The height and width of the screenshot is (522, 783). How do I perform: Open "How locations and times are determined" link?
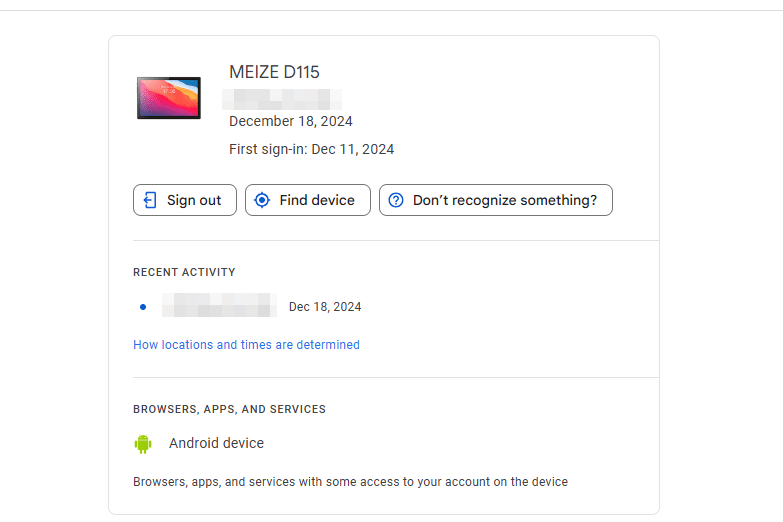pos(246,345)
